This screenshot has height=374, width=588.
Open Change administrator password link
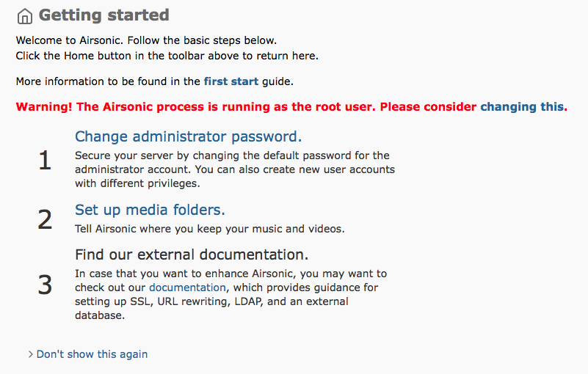[x=188, y=136]
